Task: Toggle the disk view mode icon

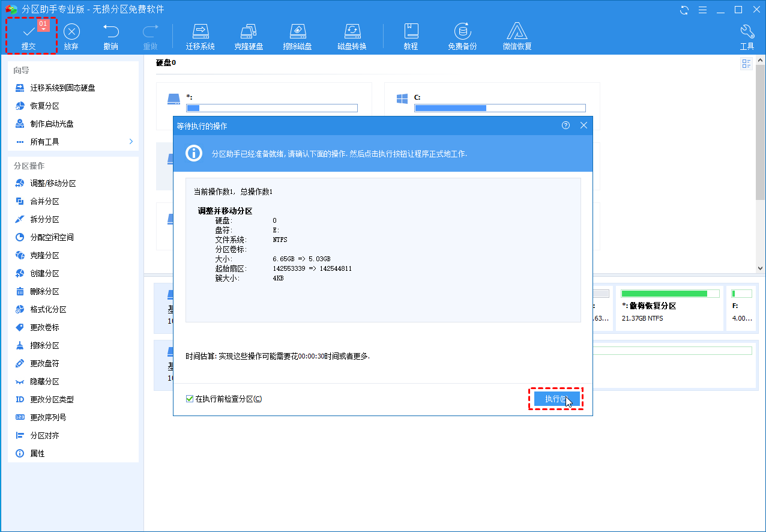Action: (x=746, y=64)
